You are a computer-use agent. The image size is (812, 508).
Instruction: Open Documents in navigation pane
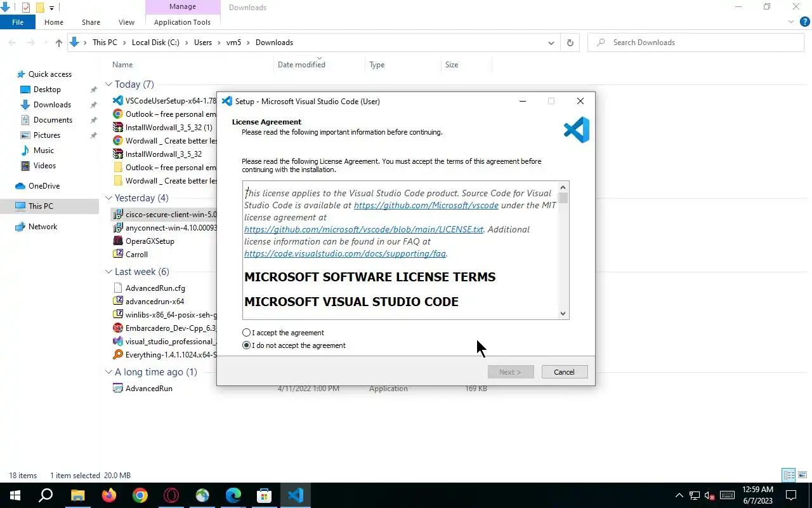click(53, 120)
